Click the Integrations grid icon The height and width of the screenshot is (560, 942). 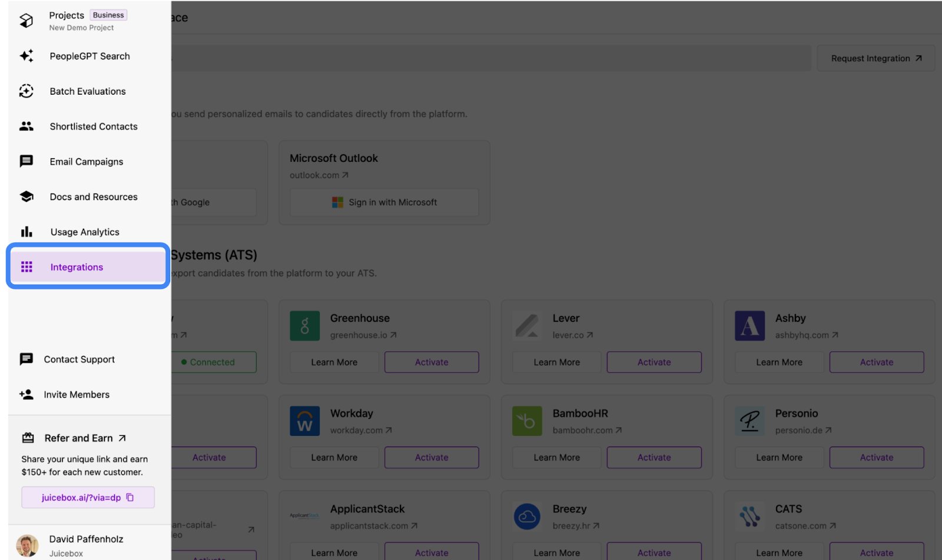click(x=26, y=267)
